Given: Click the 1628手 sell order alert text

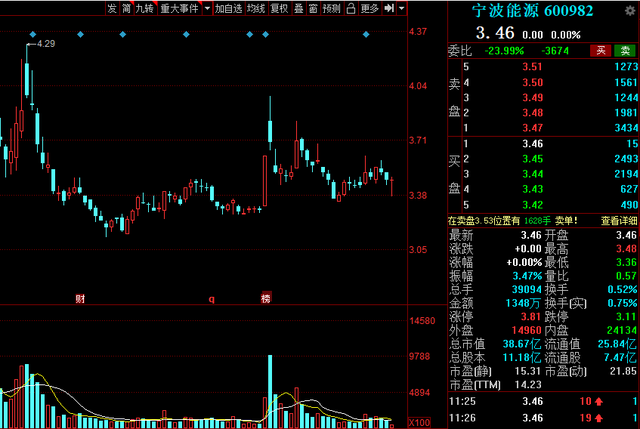Looking at the screenshot, I should coord(538,221).
